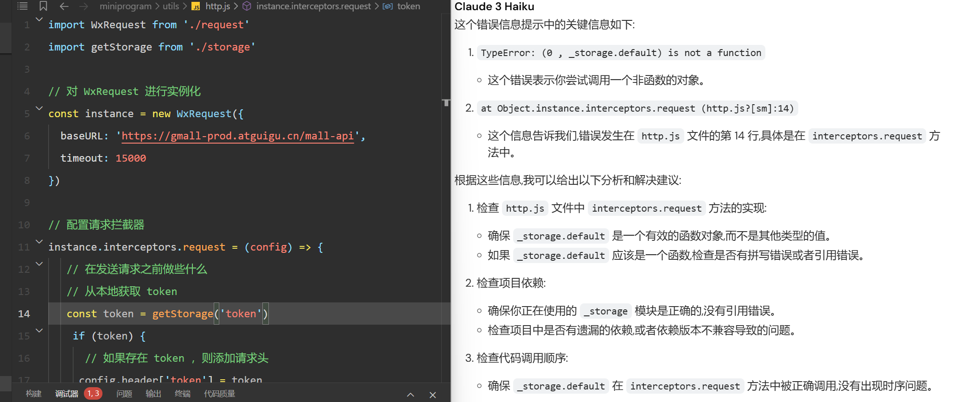980x402 pixels.
Task: Navigate back using the left arrow icon
Action: click(x=64, y=6)
